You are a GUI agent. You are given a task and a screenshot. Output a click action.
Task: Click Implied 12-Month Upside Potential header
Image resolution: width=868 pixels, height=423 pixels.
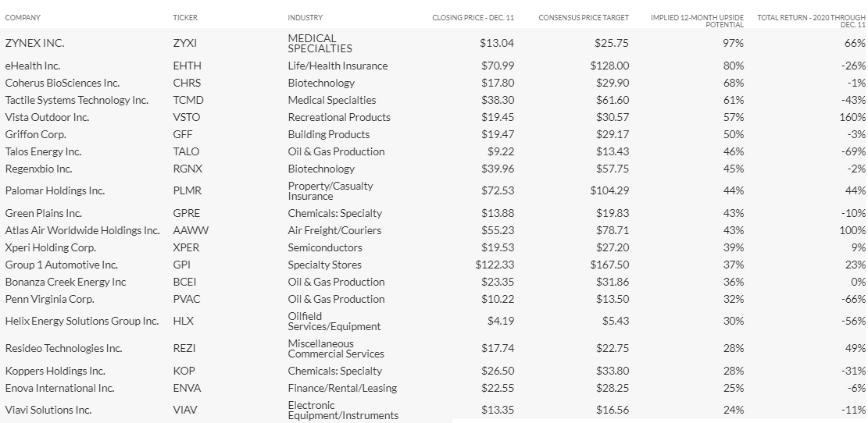tap(697, 21)
